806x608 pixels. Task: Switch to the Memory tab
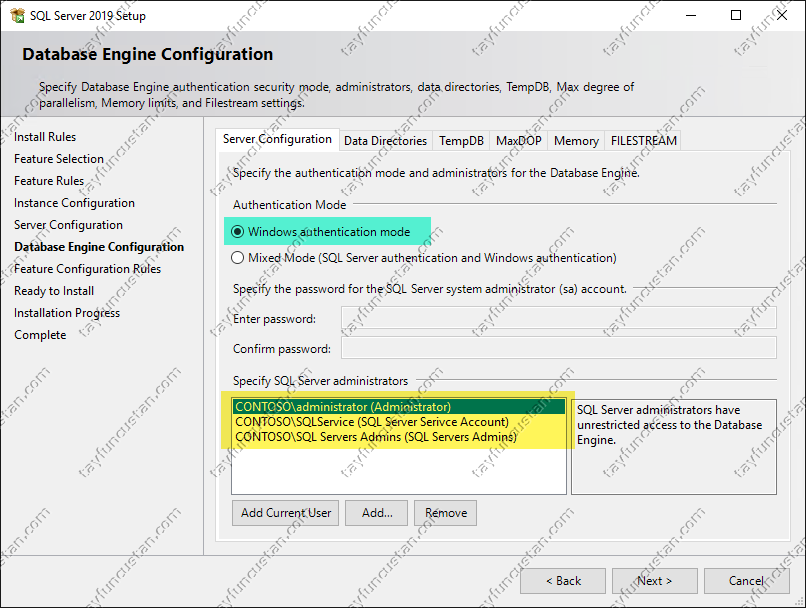pos(576,141)
